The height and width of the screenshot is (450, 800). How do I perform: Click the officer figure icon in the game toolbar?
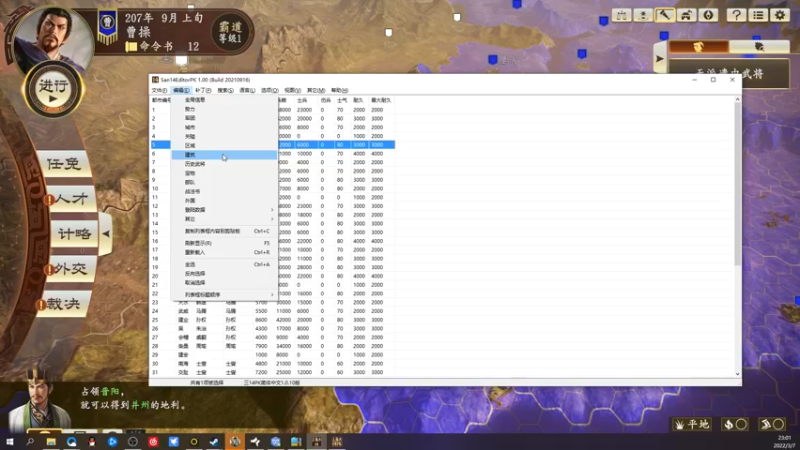[643, 15]
